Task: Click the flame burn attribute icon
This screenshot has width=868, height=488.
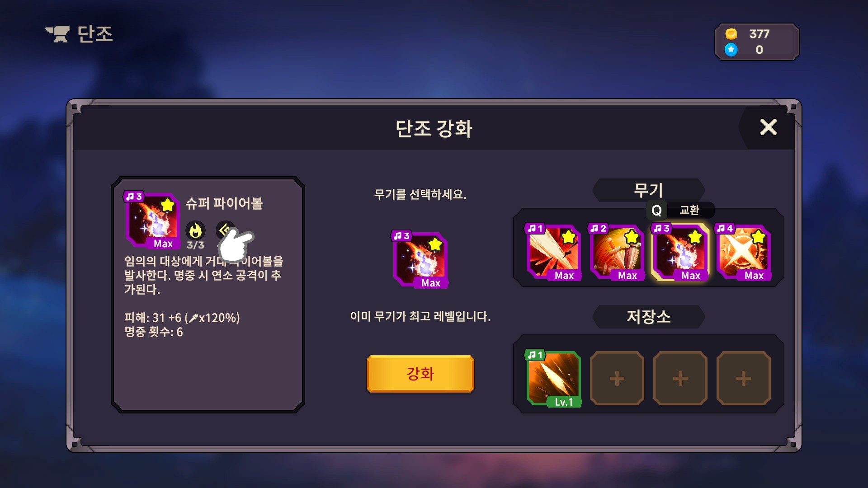Action: click(x=195, y=230)
